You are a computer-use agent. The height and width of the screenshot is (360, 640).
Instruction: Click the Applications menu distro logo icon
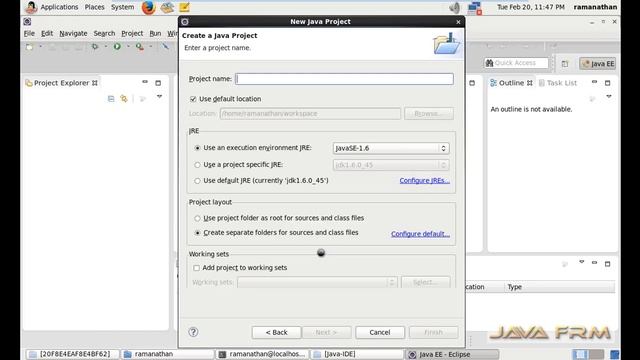click(x=31, y=7)
